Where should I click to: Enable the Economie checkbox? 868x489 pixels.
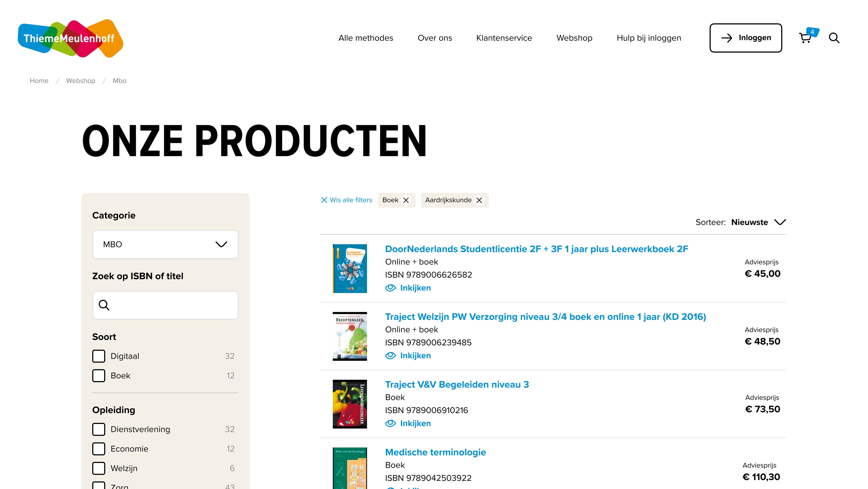tap(98, 449)
